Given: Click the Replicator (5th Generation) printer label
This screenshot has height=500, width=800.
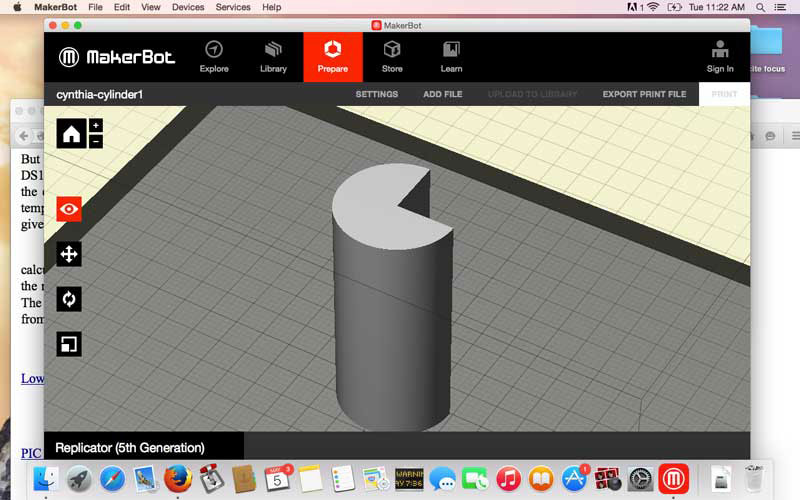Looking at the screenshot, I should [x=130, y=448].
